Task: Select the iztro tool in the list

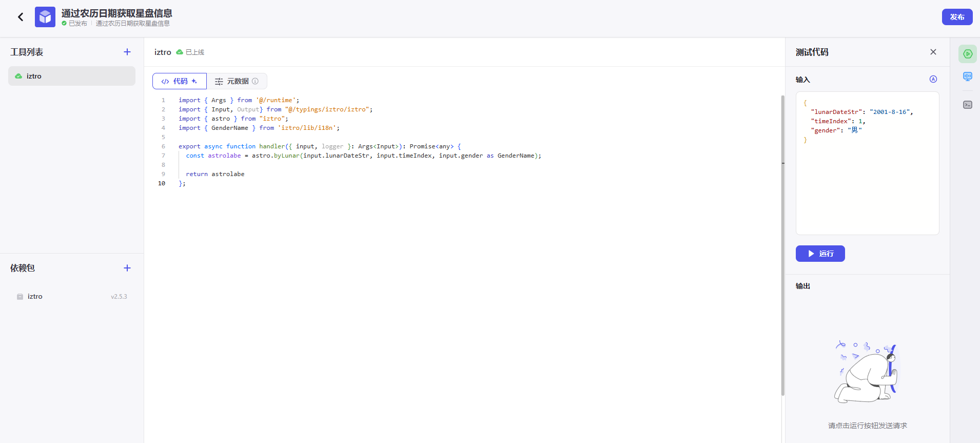Action: (x=72, y=76)
